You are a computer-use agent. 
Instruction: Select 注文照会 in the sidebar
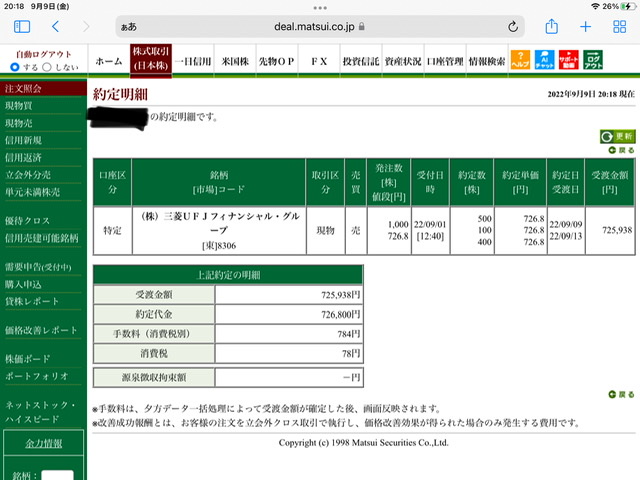click(43, 89)
